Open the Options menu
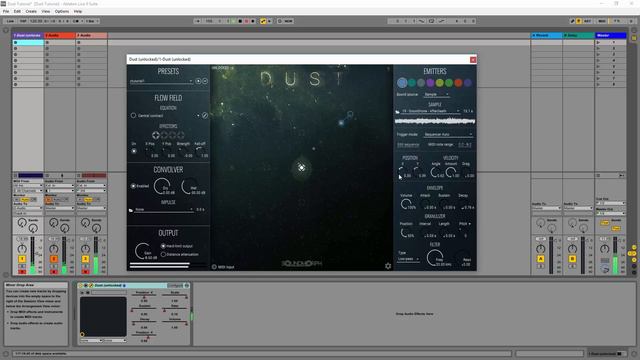Image resolution: width=640 pixels, height=360 pixels. coord(62,11)
